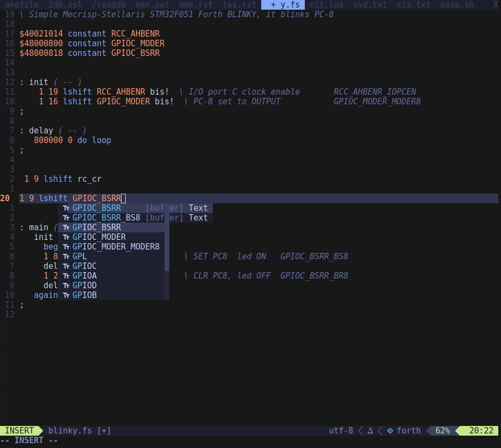Screen dimensions: 501x448
Task: Click the text-kind icon beside GPIOC_MODER suggestion
Action: [x=66, y=237]
